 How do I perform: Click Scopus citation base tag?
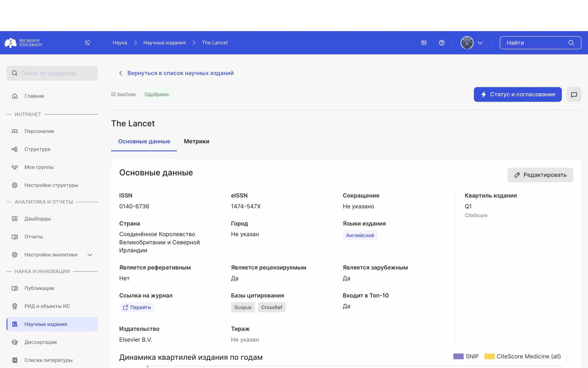tap(243, 307)
